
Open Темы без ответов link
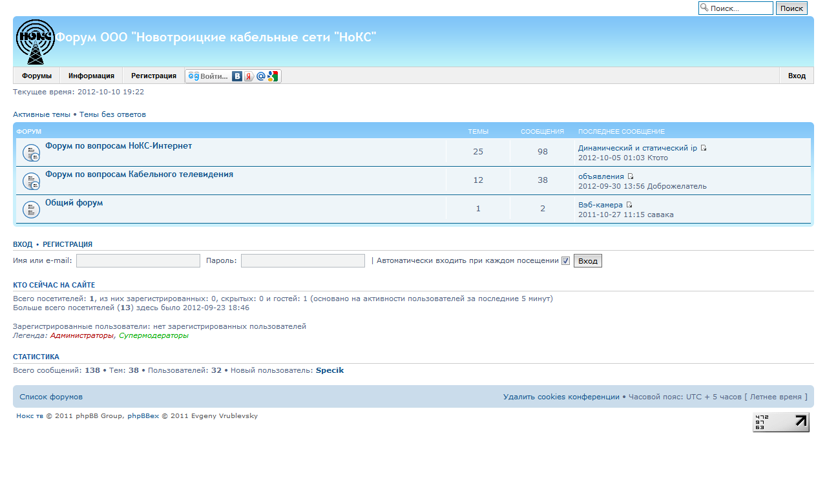[112, 114]
